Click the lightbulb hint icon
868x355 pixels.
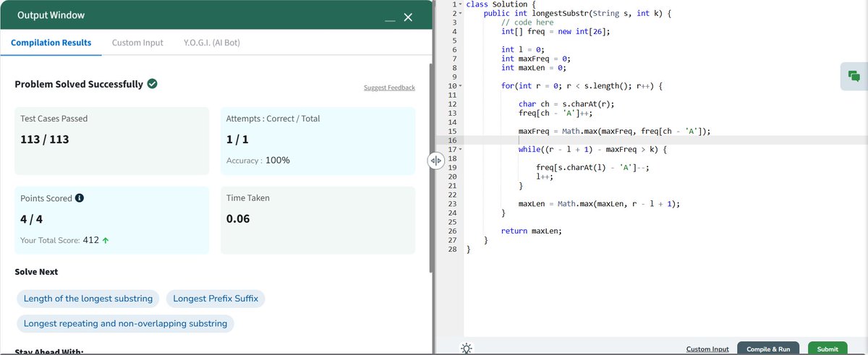point(467,348)
